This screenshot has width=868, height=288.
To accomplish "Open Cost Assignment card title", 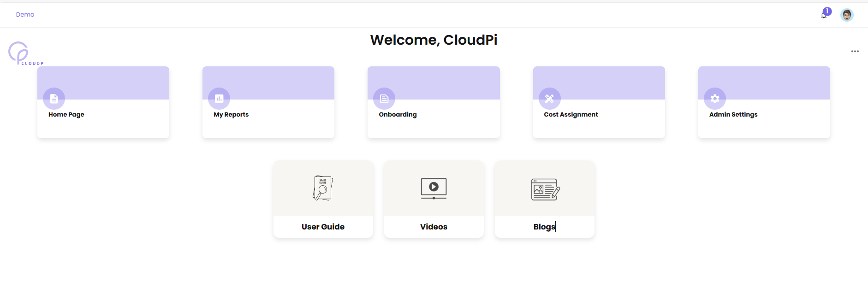I will [x=571, y=114].
